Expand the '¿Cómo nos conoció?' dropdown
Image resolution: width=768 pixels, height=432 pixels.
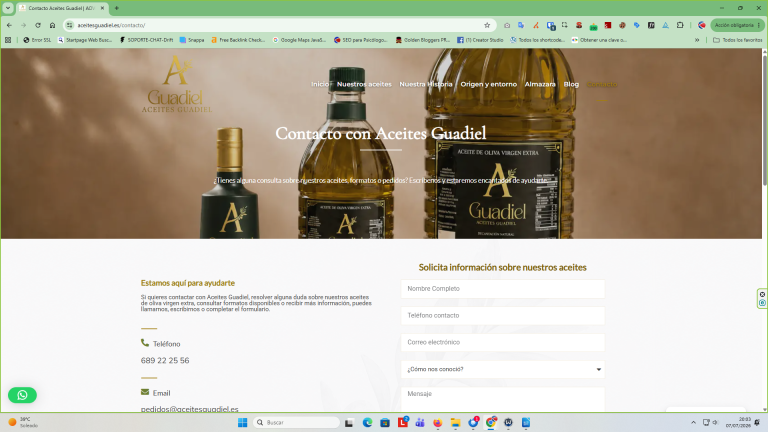click(x=503, y=369)
